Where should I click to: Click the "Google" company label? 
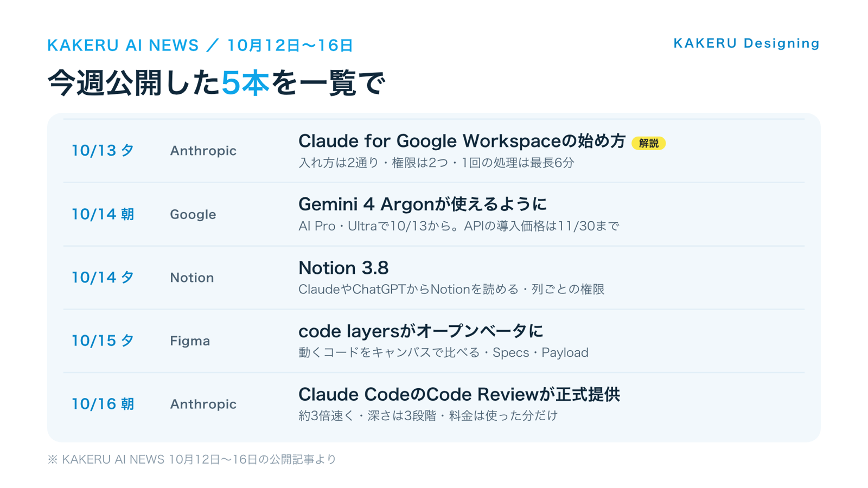pyautogui.click(x=193, y=215)
